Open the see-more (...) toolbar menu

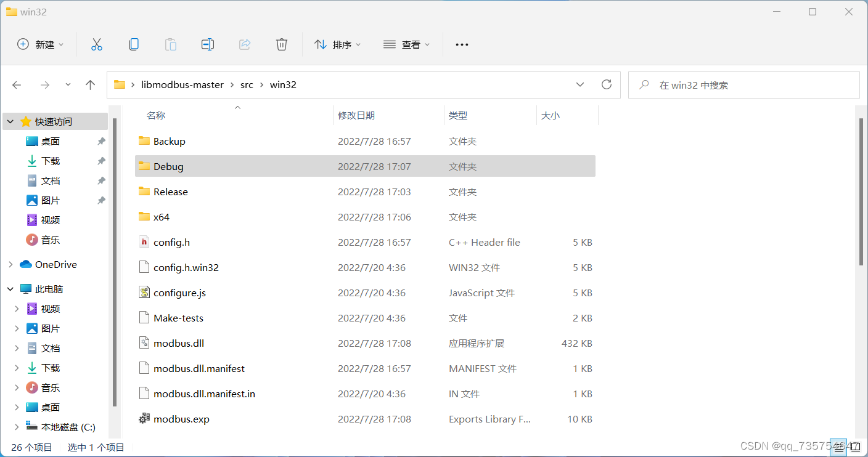pyautogui.click(x=461, y=44)
